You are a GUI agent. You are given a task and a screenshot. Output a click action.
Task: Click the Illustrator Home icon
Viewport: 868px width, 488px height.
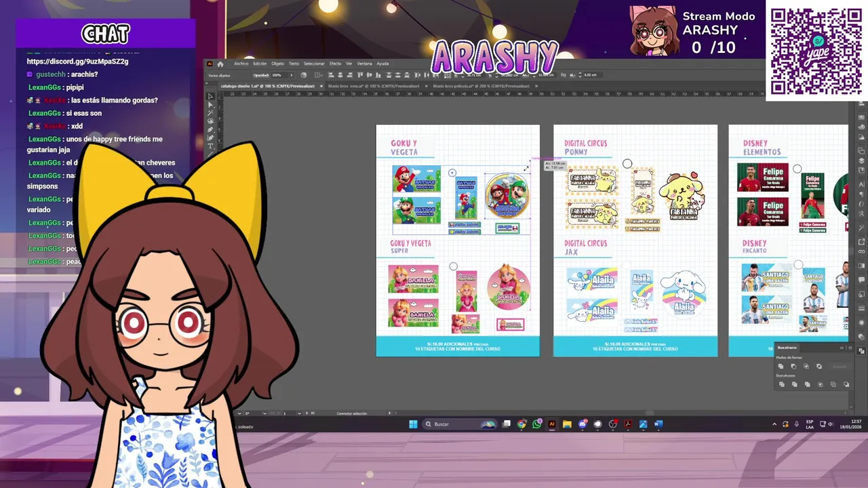pyautogui.click(x=220, y=64)
